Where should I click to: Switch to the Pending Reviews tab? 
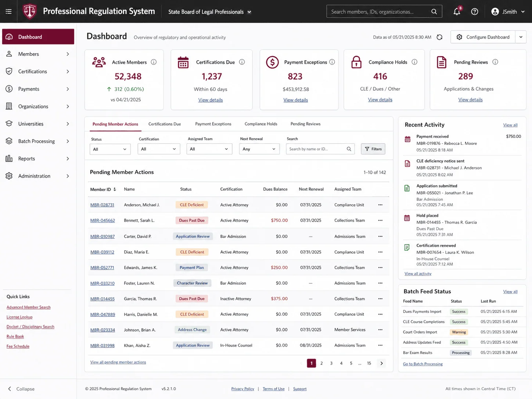(x=305, y=124)
